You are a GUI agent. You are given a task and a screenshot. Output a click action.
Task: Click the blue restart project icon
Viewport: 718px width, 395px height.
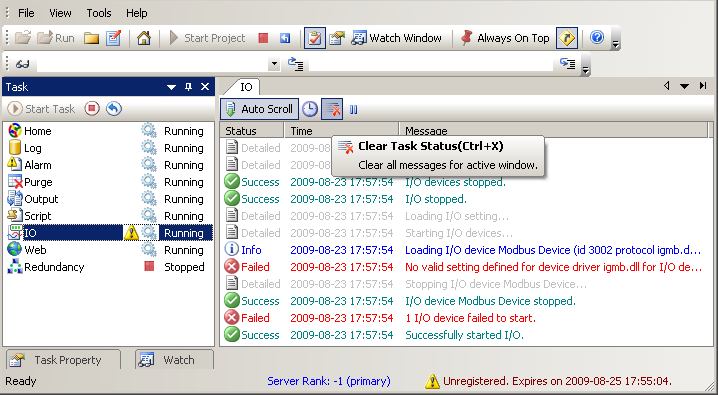click(x=285, y=38)
